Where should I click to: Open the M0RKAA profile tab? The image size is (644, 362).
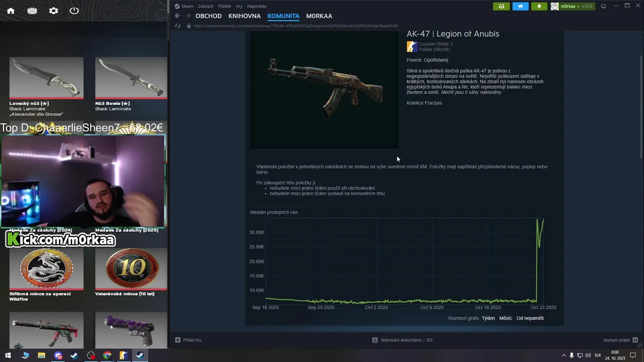(x=319, y=16)
